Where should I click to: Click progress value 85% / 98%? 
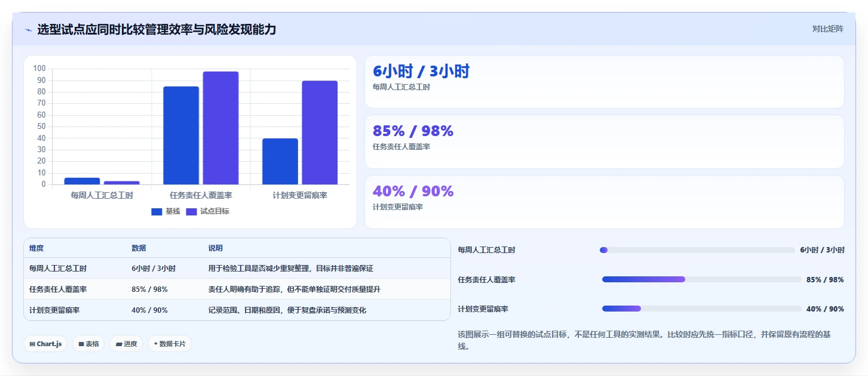pyautogui.click(x=825, y=279)
